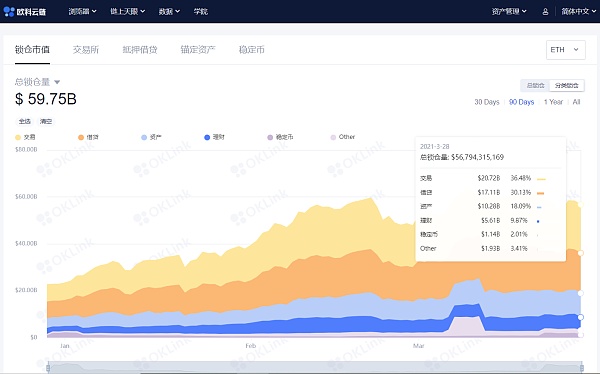This screenshot has width=600, height=374.
Task: Open the 总锁仓量 metric dropdown arrow
Action: [x=57, y=82]
